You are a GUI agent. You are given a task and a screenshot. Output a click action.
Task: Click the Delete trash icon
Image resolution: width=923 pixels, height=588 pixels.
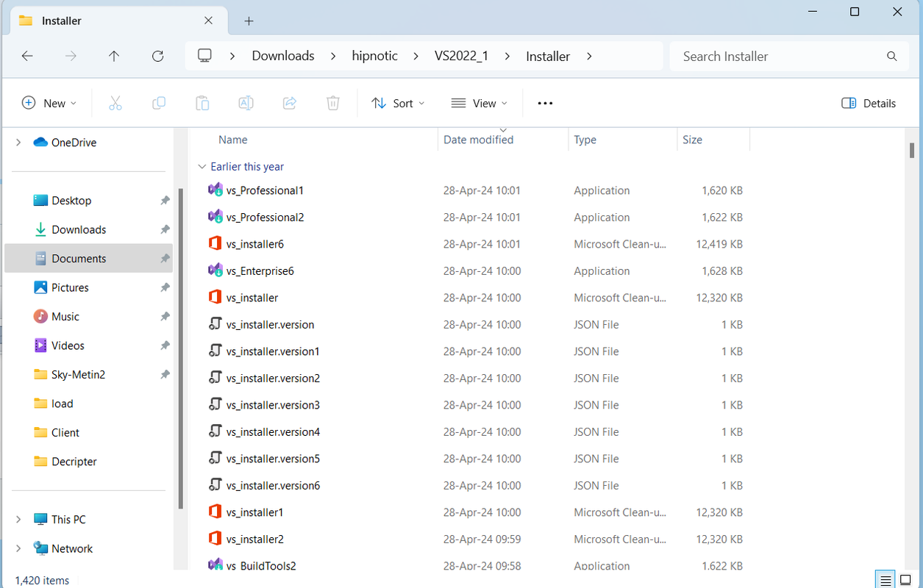tap(333, 104)
